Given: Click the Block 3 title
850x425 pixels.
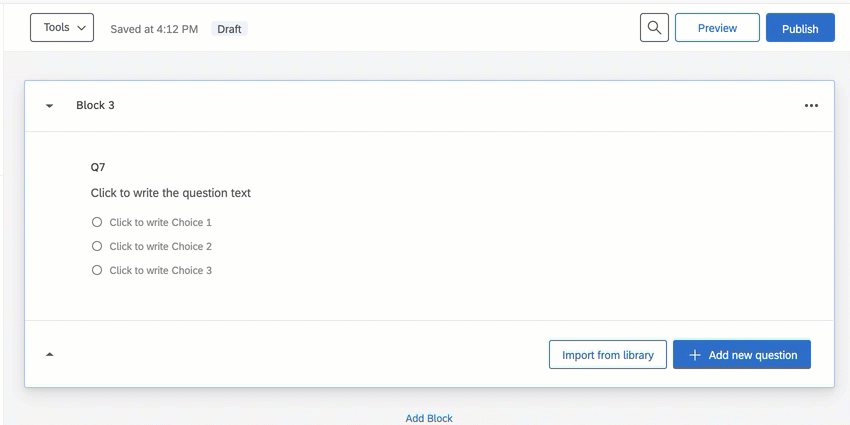Looking at the screenshot, I should (95, 105).
